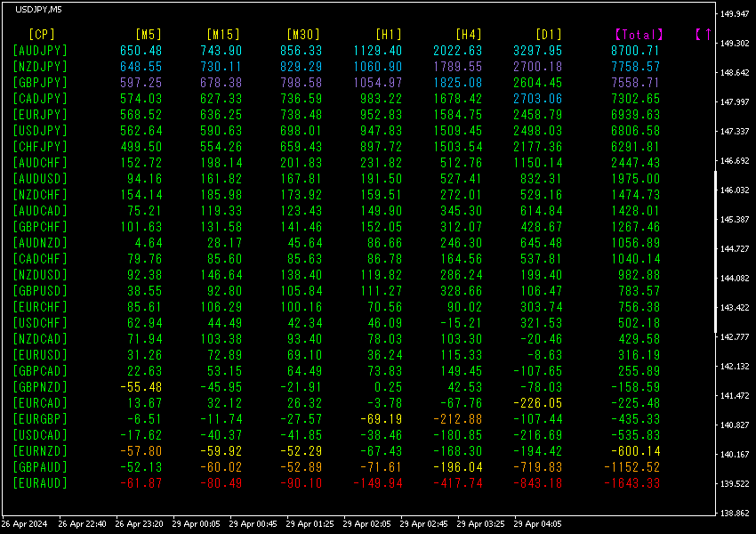Select the [NZDCAD] pair row label
This screenshot has width=756, height=534.
coord(40,338)
